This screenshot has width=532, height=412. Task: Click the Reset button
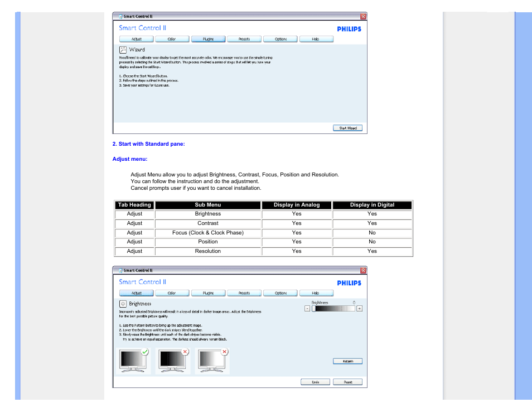pos(348,382)
